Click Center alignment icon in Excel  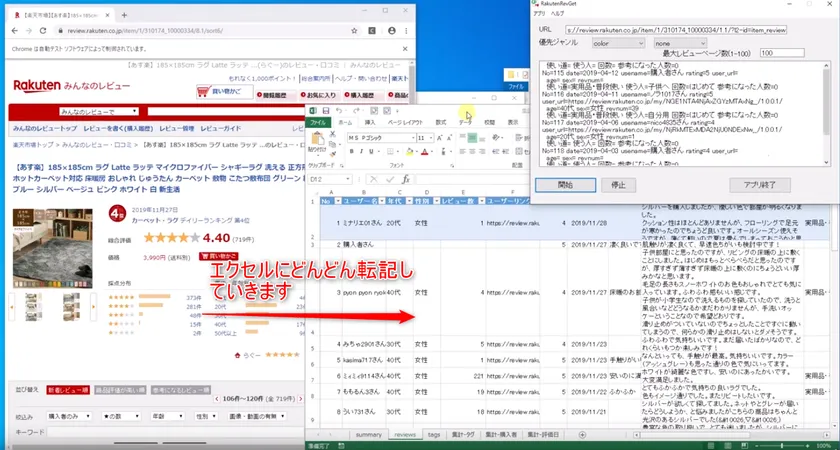click(472, 152)
